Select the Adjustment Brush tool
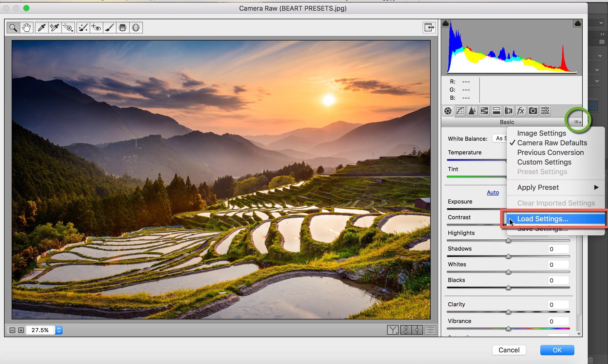Viewport: 608px width, 364px height. tap(109, 27)
